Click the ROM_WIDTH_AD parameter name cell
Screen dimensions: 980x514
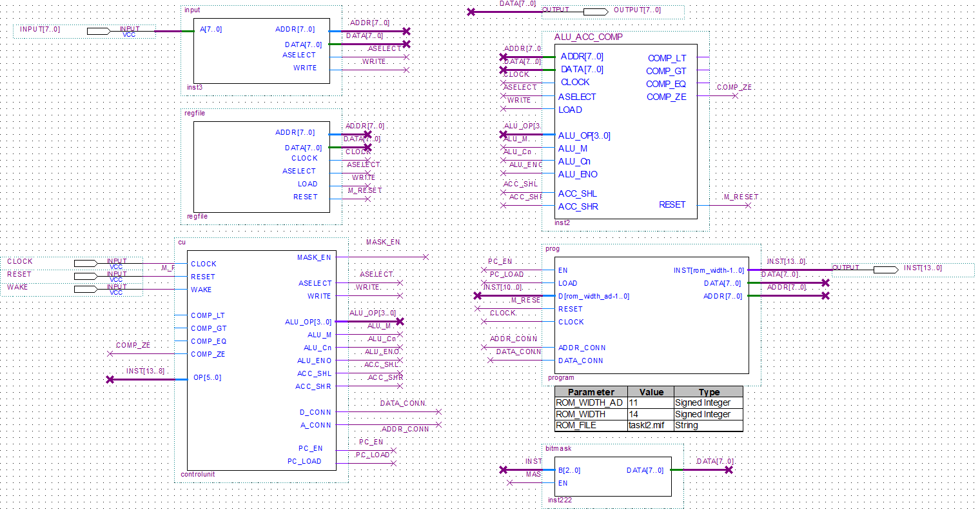pos(590,402)
